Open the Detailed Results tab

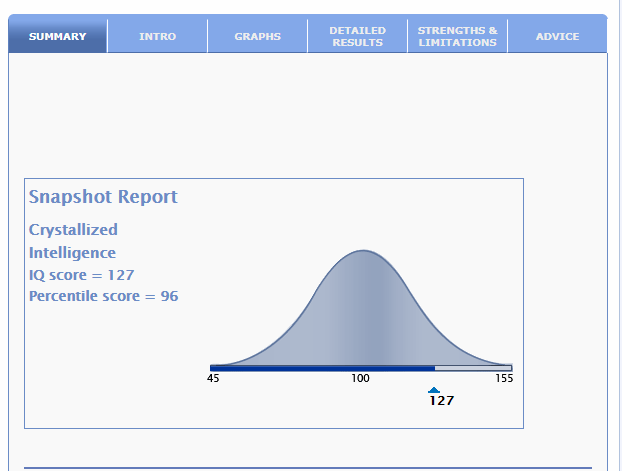357,37
